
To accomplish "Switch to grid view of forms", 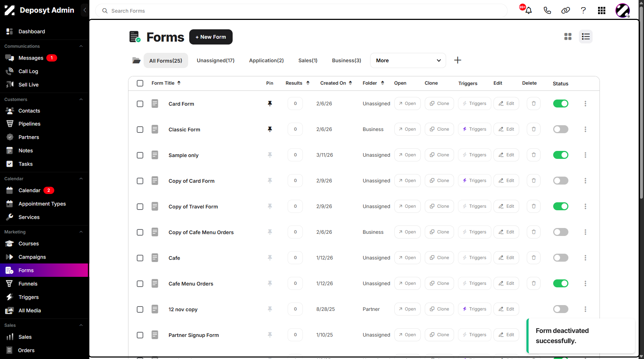I will tap(568, 37).
